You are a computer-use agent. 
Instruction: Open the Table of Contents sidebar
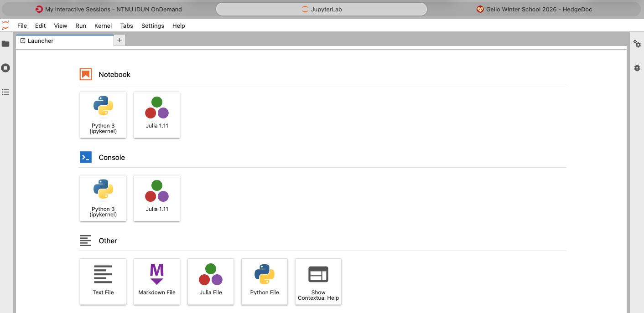pyautogui.click(x=5, y=92)
